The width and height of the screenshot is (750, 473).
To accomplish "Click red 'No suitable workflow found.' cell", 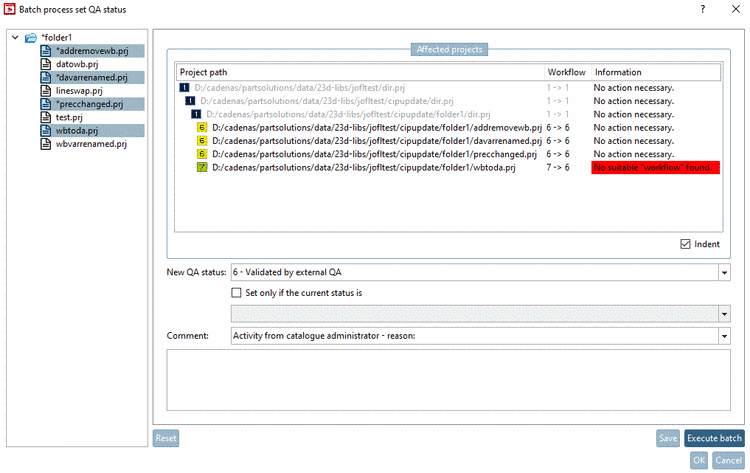I will click(x=655, y=167).
